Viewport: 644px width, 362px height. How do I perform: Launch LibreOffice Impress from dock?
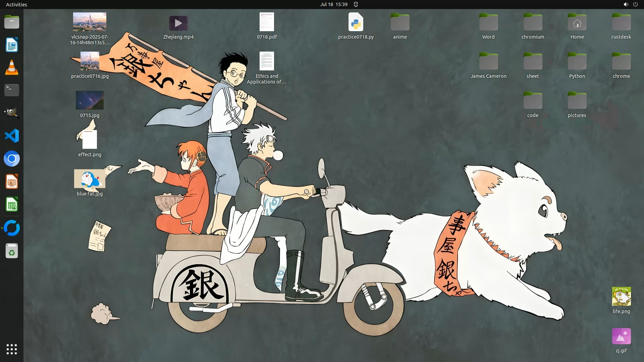point(12,182)
